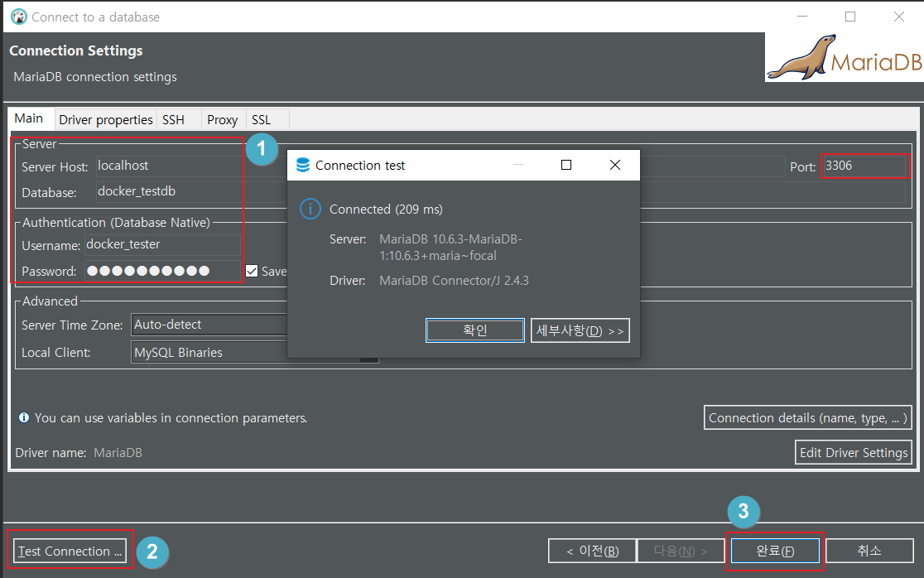Click the DBeaver icon in title bar

(19, 17)
